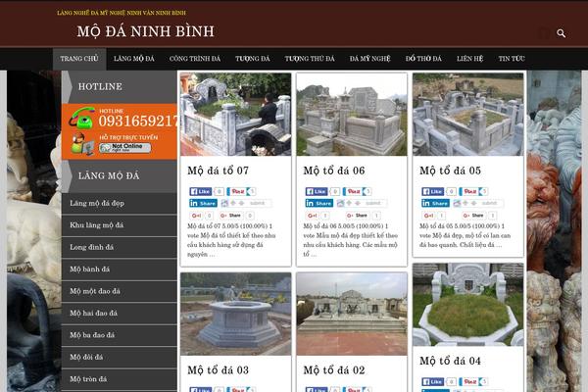Open the Mộ tổ đá 05 post title

450,171
